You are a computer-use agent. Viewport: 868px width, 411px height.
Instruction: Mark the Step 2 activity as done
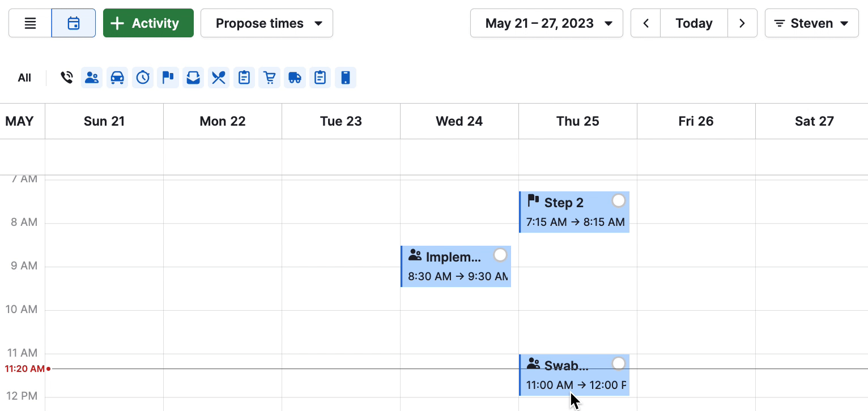pos(619,200)
